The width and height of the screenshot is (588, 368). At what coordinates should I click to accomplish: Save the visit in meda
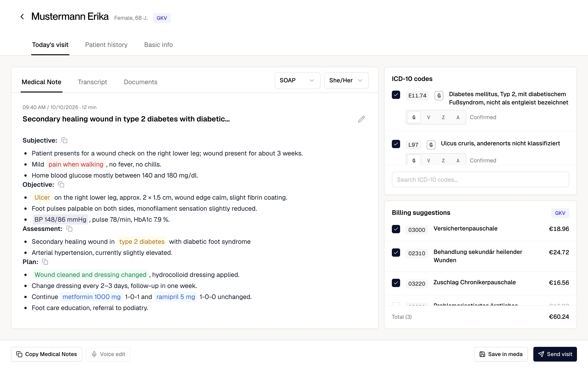pyautogui.click(x=501, y=354)
